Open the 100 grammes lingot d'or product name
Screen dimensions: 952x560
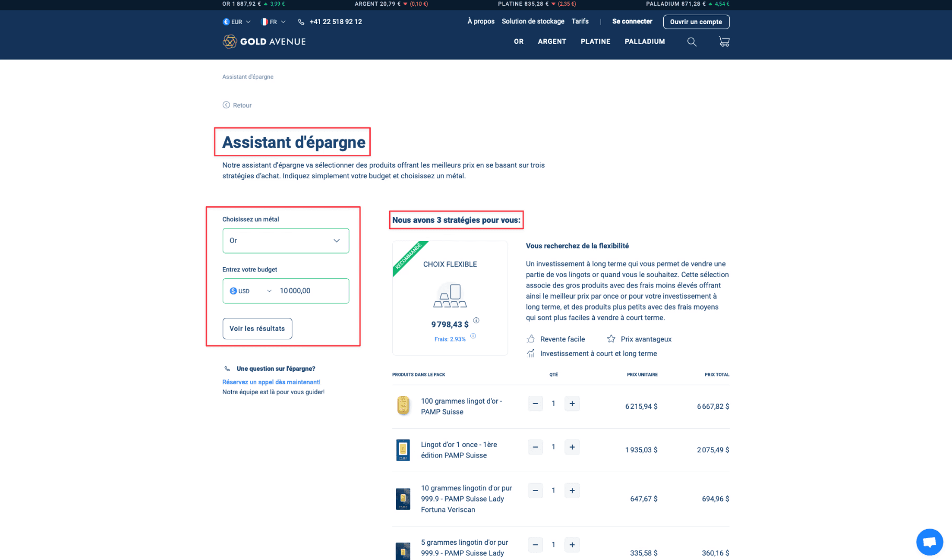pos(461,406)
